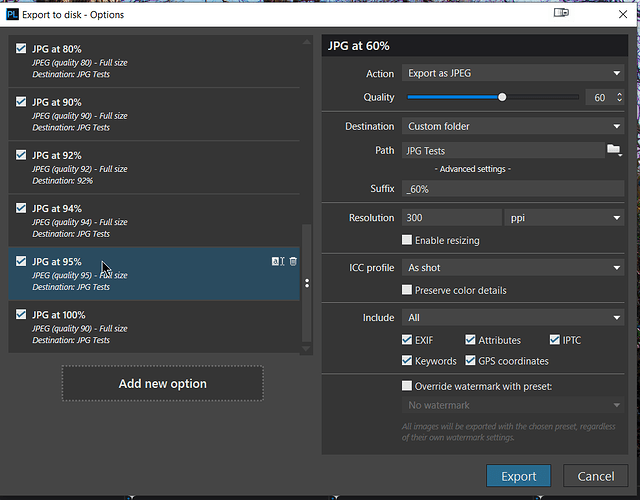Image resolution: width=640 pixels, height=500 pixels.
Task: Browse for folder next to Path field
Action: [614, 150]
